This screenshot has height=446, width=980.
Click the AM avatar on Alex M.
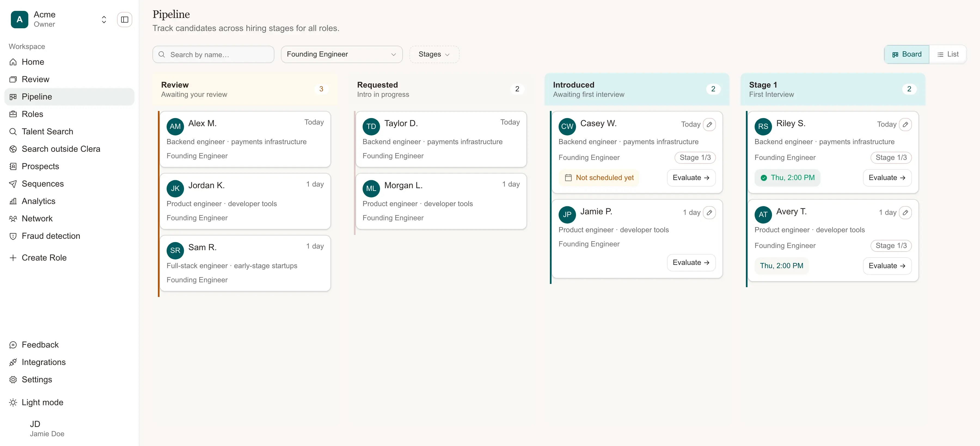[175, 126]
